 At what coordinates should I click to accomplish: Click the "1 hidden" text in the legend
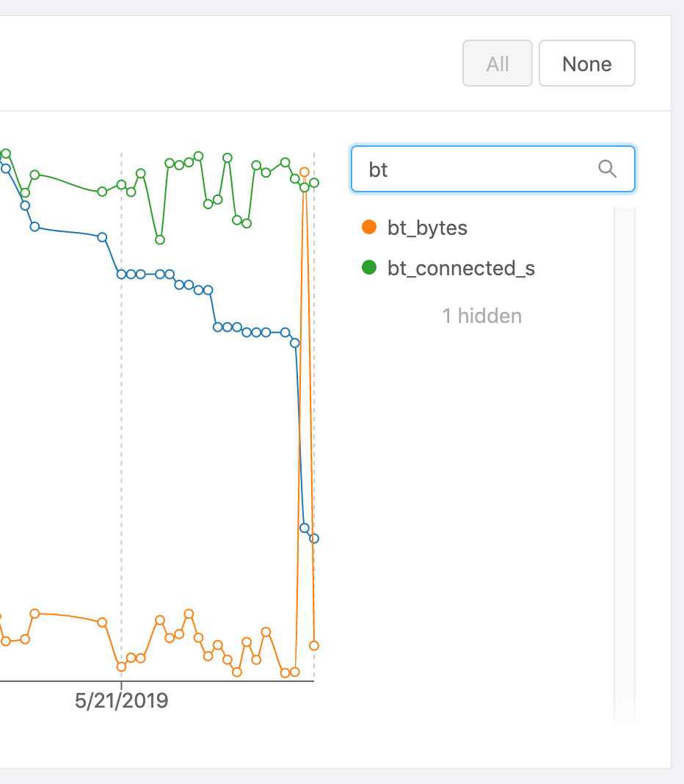coord(481,316)
